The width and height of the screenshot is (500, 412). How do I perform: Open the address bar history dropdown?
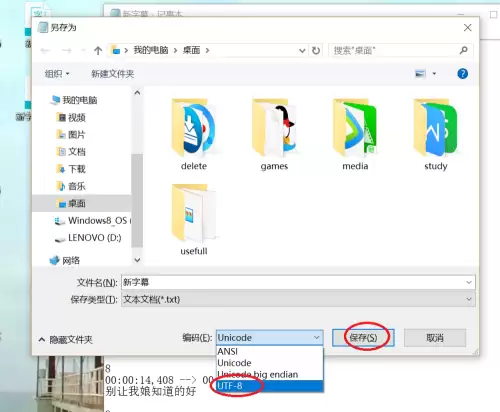[302, 51]
